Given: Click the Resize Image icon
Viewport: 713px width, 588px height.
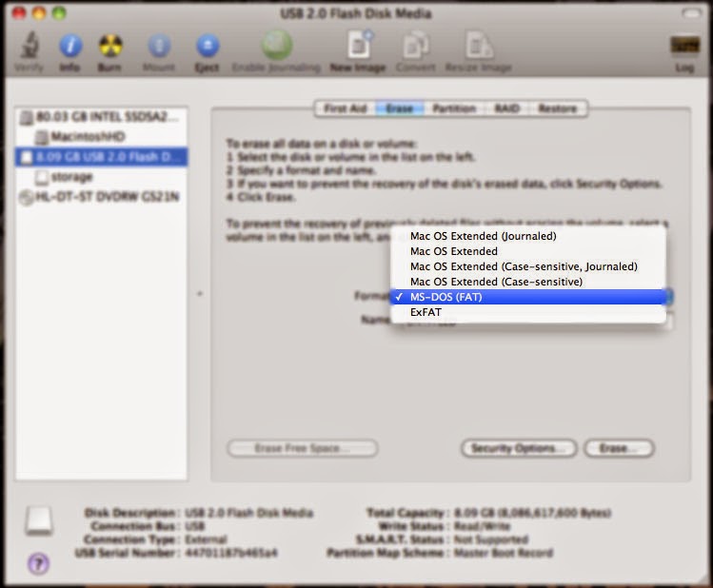Looking at the screenshot, I should (479, 46).
